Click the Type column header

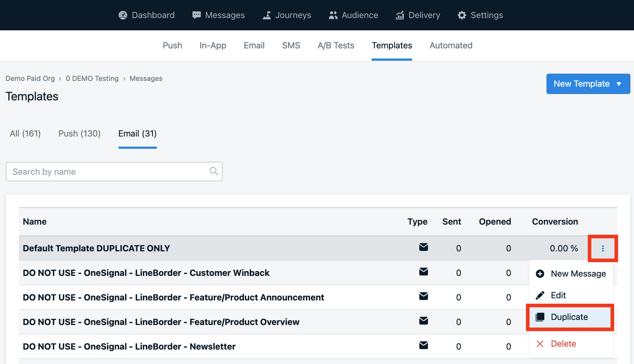coord(417,222)
